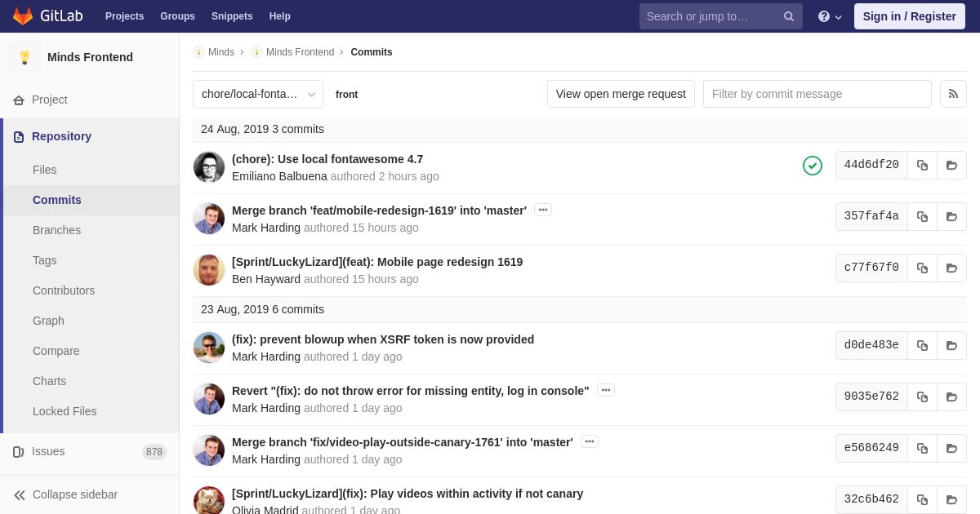
Task: Browse files at commit 44d6df20
Action: 951,166
